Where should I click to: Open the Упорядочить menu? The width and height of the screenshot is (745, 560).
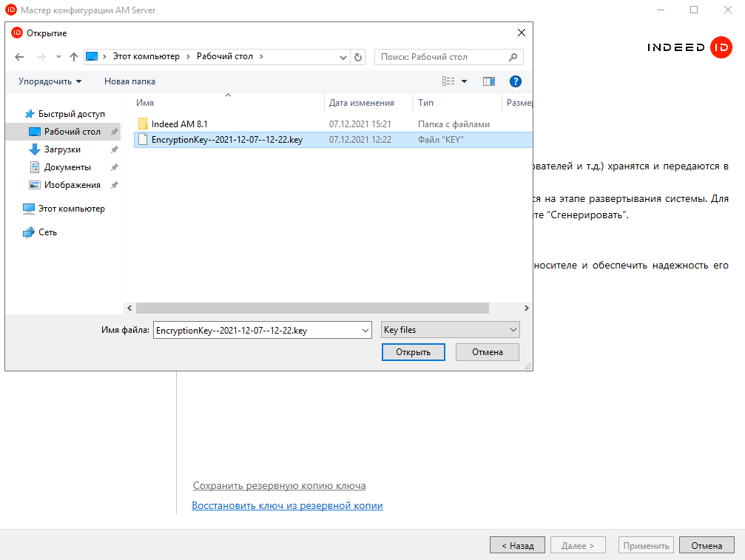point(50,81)
